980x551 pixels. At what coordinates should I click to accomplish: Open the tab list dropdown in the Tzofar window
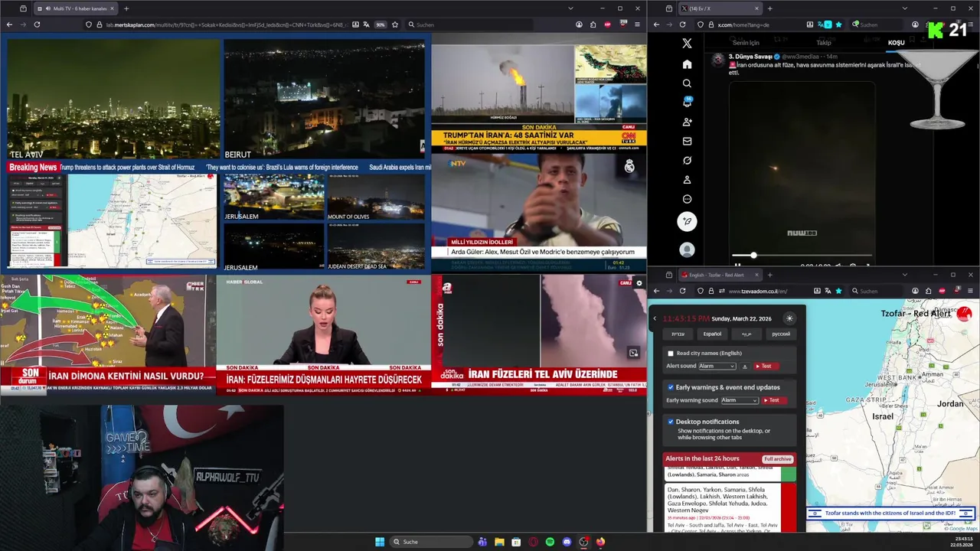tap(904, 275)
